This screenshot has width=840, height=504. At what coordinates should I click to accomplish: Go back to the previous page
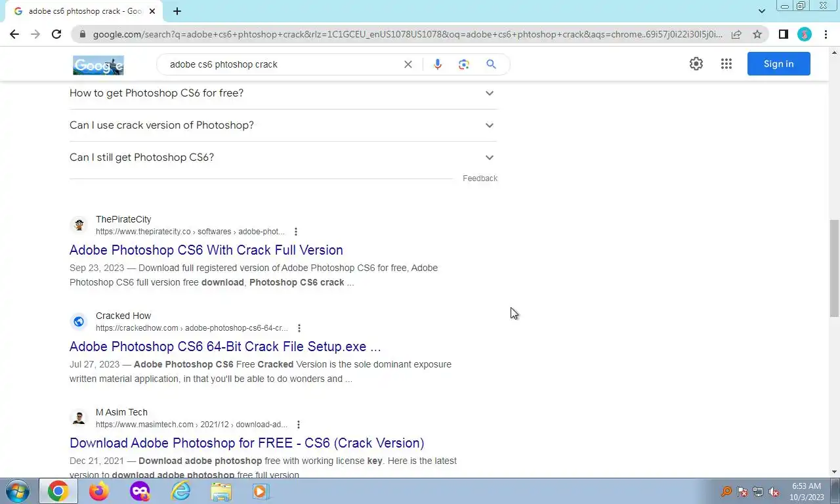point(14,34)
